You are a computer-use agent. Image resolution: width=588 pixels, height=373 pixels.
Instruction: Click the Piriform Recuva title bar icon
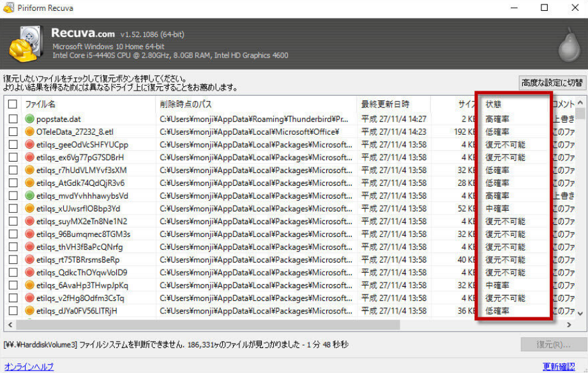(x=9, y=8)
